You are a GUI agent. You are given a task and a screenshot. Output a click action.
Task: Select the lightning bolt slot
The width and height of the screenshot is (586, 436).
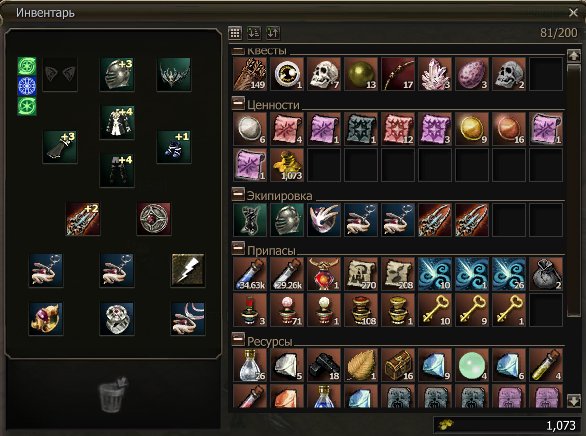[x=188, y=270]
